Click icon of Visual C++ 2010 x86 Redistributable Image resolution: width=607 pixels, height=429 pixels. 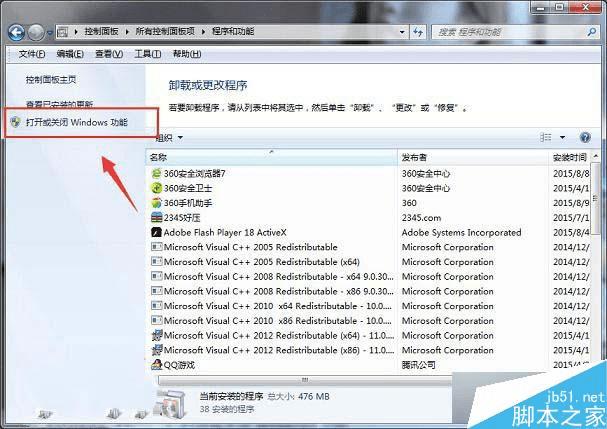pos(156,321)
